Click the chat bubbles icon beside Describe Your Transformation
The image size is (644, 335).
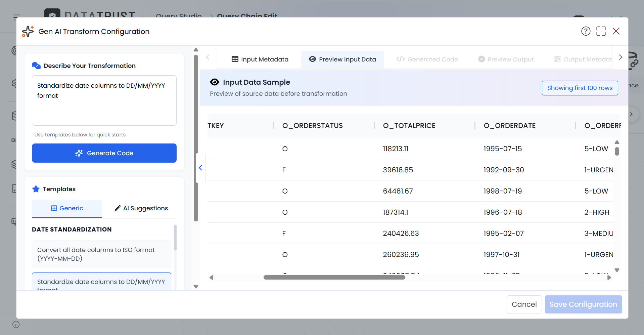click(x=36, y=66)
